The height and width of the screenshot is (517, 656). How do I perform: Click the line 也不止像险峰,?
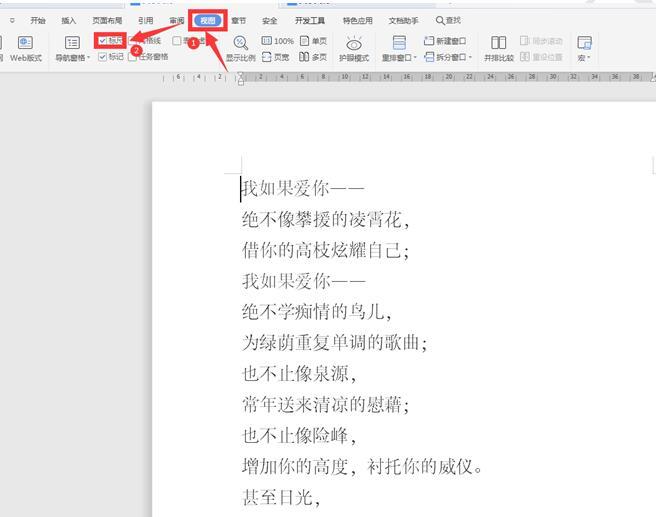click(x=299, y=435)
